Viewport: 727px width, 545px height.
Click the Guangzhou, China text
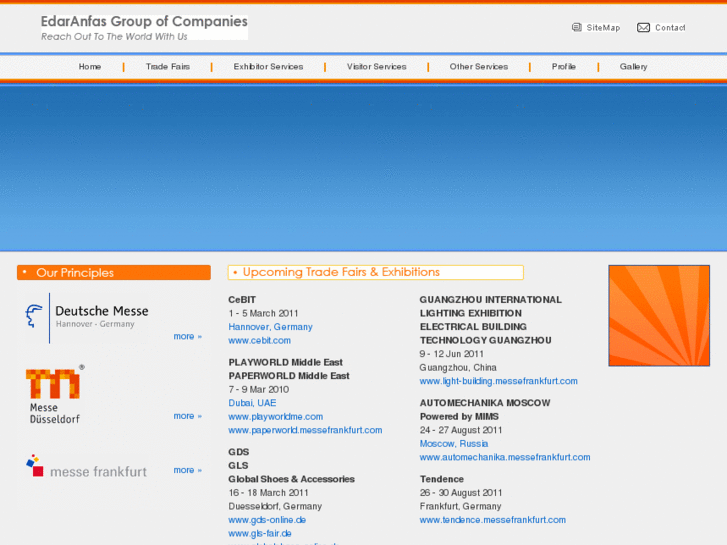(x=458, y=368)
